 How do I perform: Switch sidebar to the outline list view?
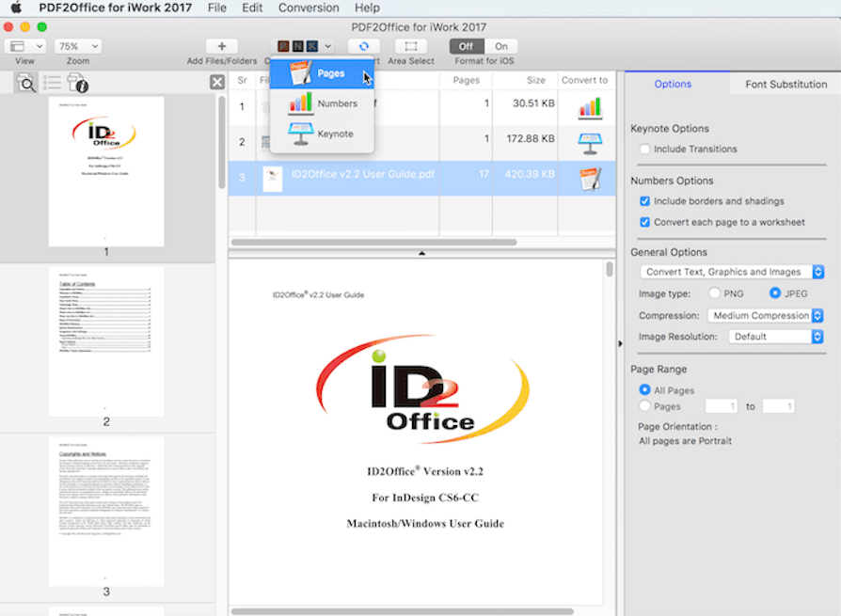pos(52,84)
